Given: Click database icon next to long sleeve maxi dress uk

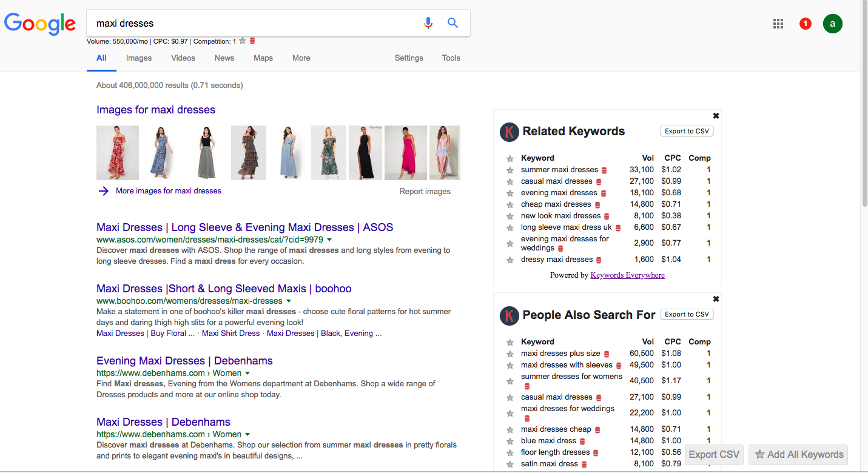Looking at the screenshot, I should click(x=618, y=228).
